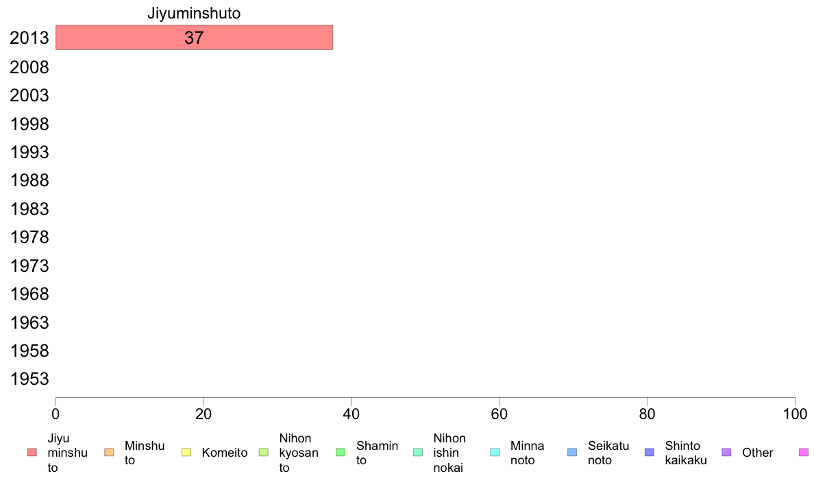Click the red Jiyuminshuto legend swatch
The width and height of the screenshot is (814, 504).
click(x=32, y=453)
